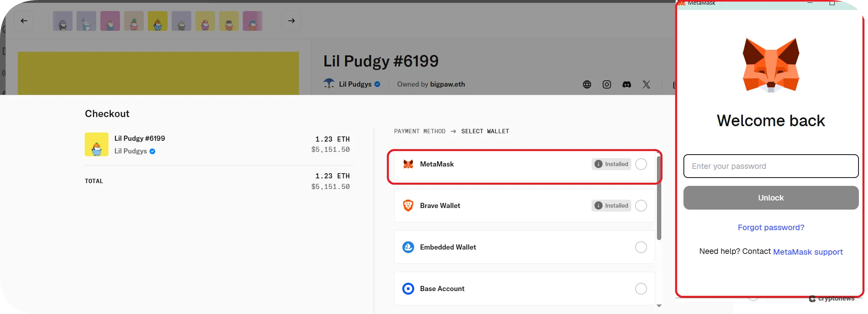Viewport: 868px width, 314px height.
Task: Click the forward arrow navigation button
Action: 291,21
